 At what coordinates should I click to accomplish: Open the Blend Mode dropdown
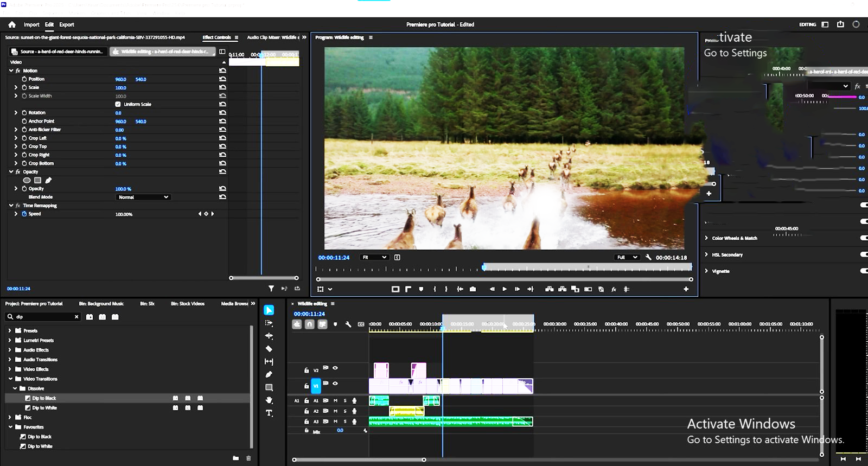(x=143, y=197)
